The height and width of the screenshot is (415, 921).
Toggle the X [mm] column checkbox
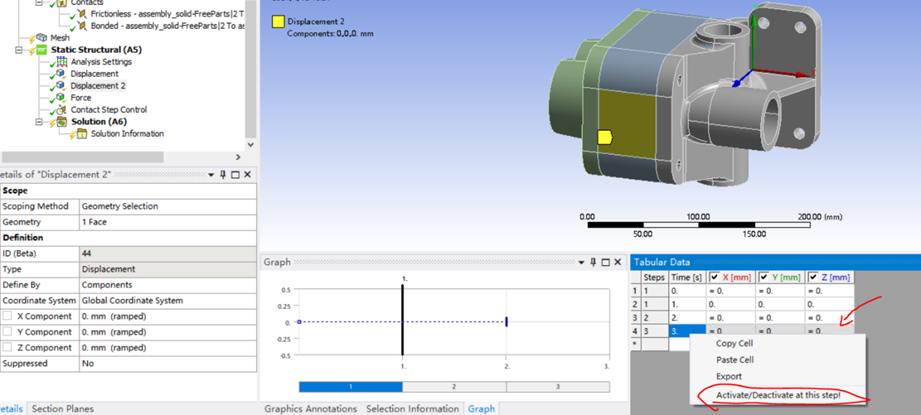coord(715,276)
